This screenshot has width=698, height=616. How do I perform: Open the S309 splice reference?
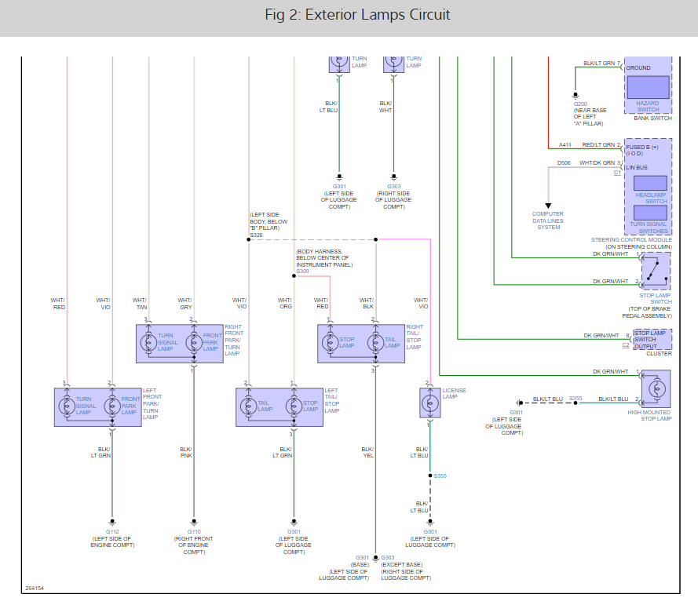pyautogui.click(x=302, y=272)
